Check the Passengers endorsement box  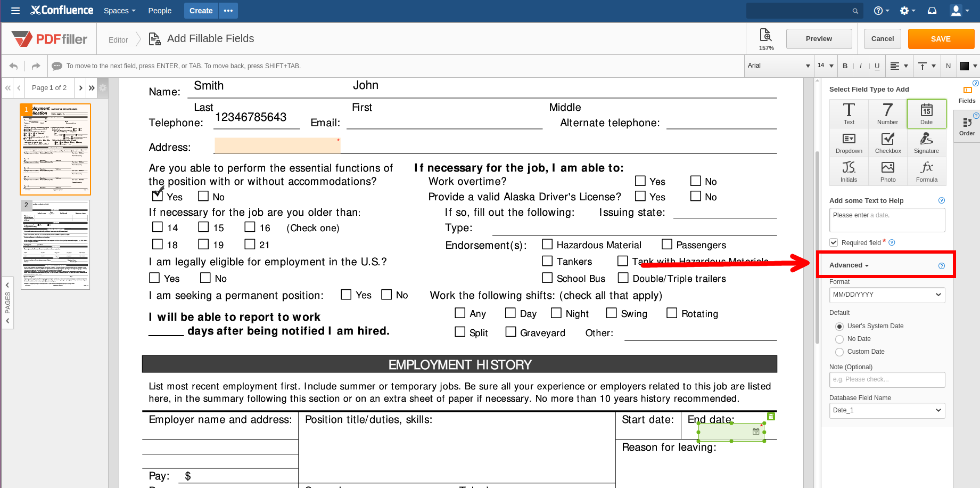click(666, 244)
